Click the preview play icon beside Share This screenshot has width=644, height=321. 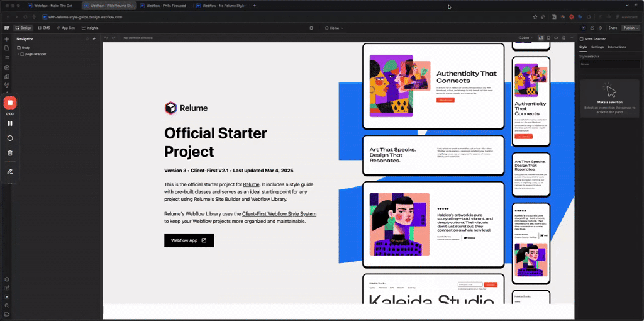[x=601, y=28]
